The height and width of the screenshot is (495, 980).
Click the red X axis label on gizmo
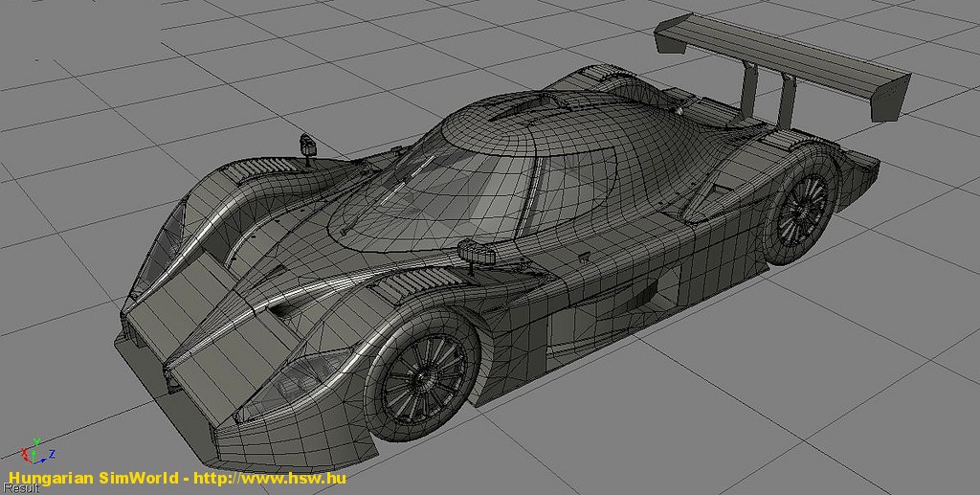[x=26, y=453]
